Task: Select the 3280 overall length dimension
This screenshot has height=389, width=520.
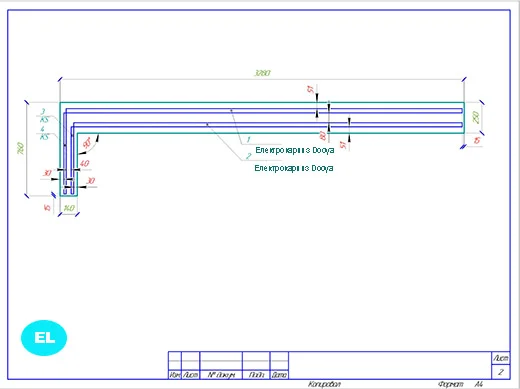Action: point(262,73)
